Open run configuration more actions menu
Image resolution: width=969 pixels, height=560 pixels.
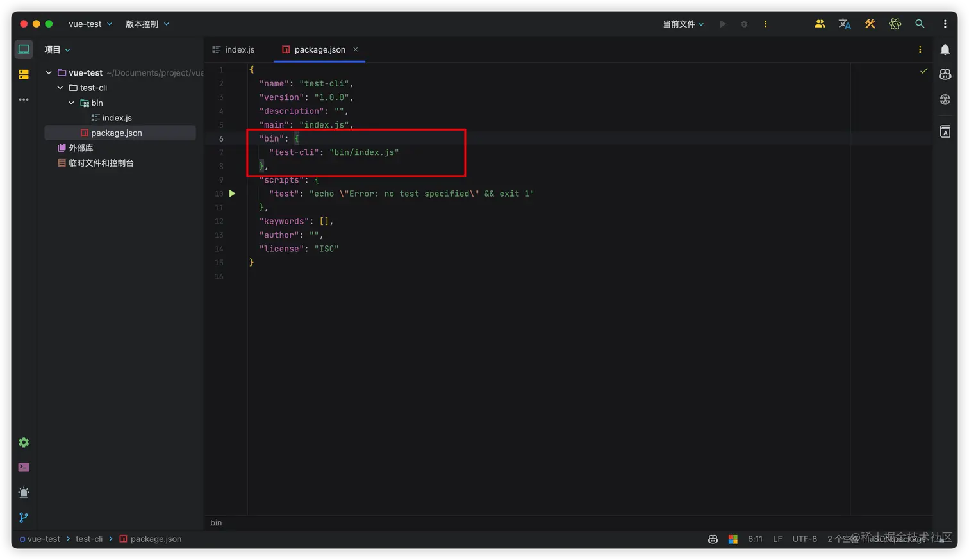765,24
